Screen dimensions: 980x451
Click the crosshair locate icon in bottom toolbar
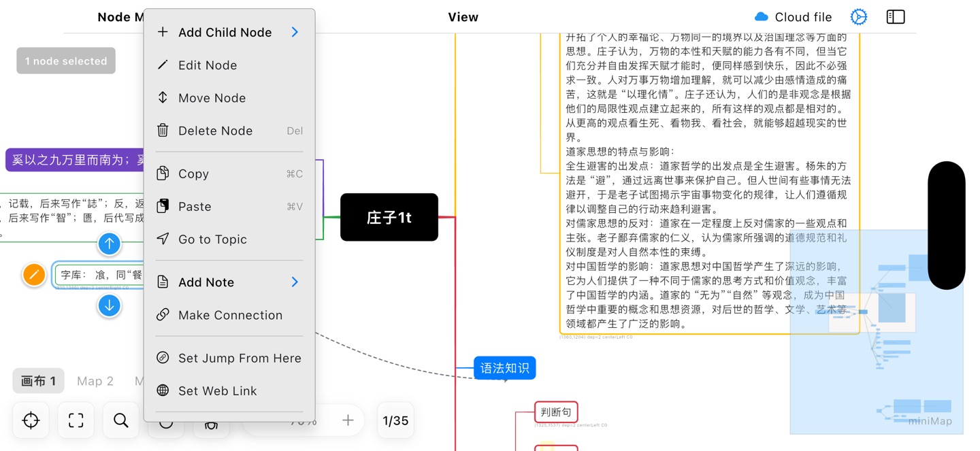click(x=31, y=420)
